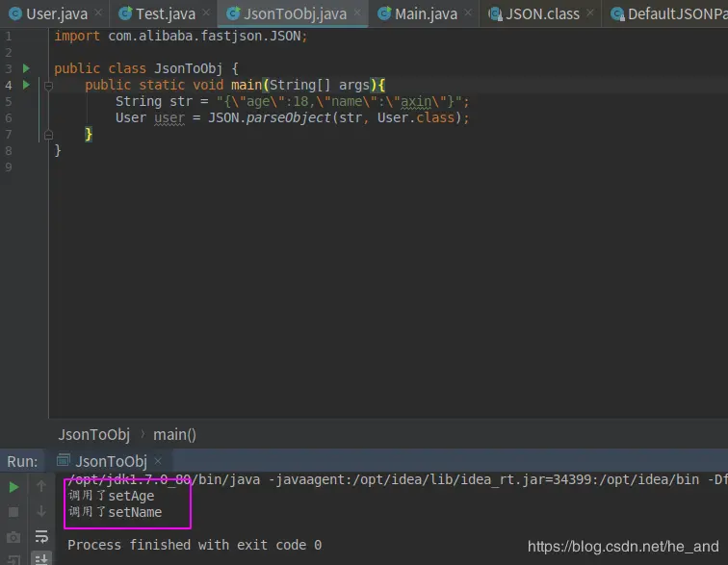The image size is (728, 565).
Task: Collapse fold marker at line 7
Action: point(48,135)
